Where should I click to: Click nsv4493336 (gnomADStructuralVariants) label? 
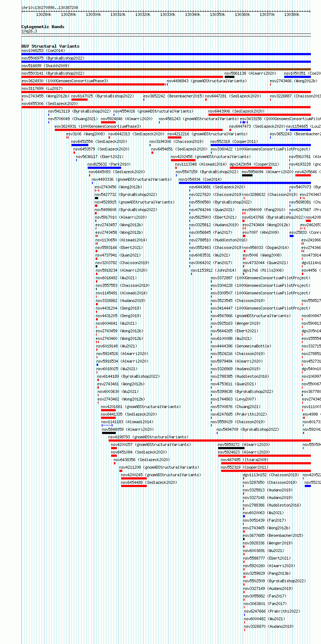[132, 179]
